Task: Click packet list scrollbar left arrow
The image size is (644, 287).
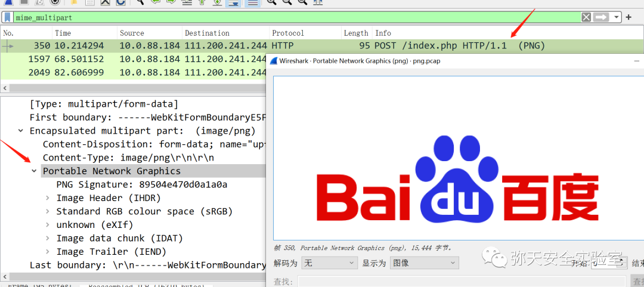Action: coord(5,88)
